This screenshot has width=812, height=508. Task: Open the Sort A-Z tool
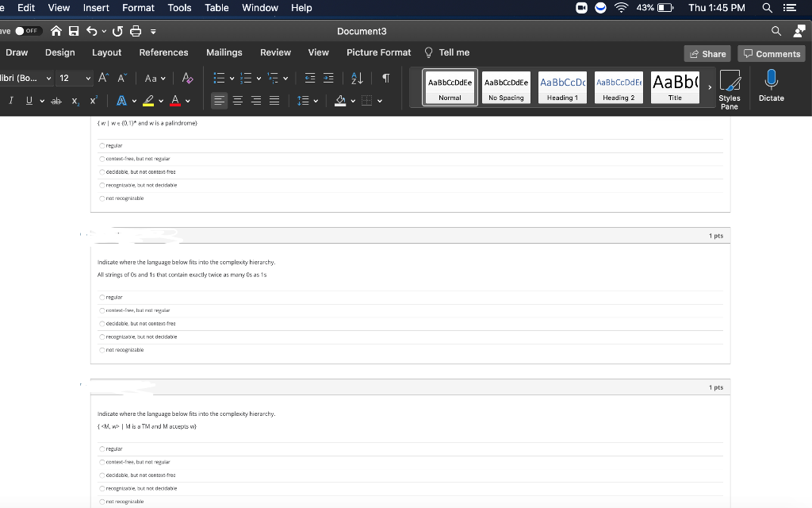(355, 78)
